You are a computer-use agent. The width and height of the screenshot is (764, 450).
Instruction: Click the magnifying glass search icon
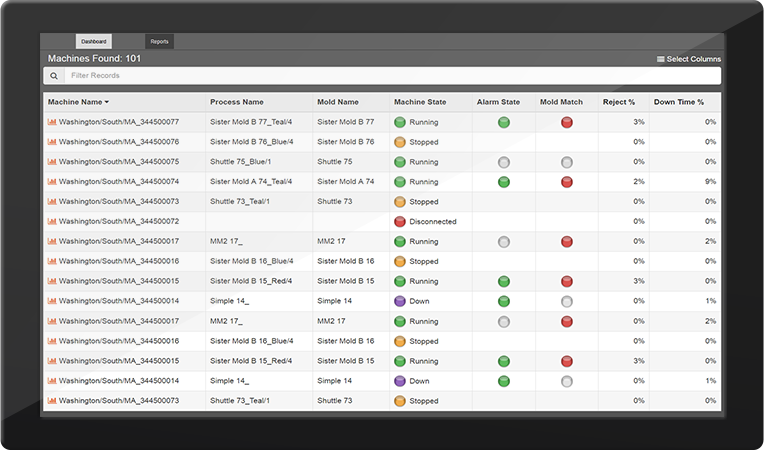point(54,75)
